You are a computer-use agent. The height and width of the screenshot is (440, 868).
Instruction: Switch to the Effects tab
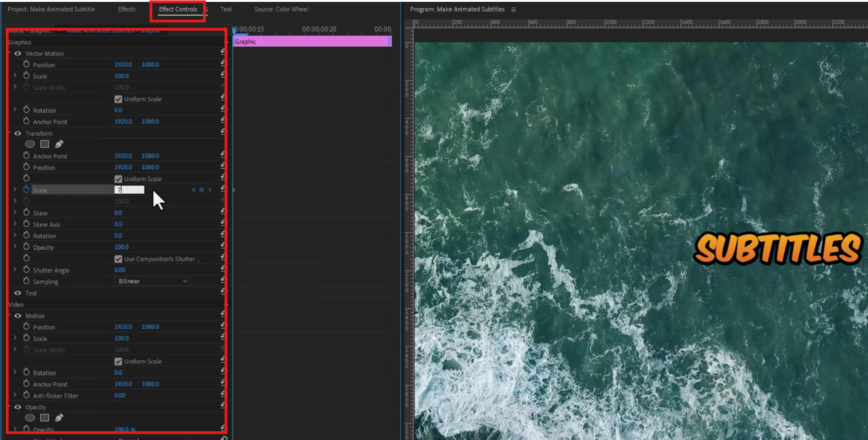[127, 9]
